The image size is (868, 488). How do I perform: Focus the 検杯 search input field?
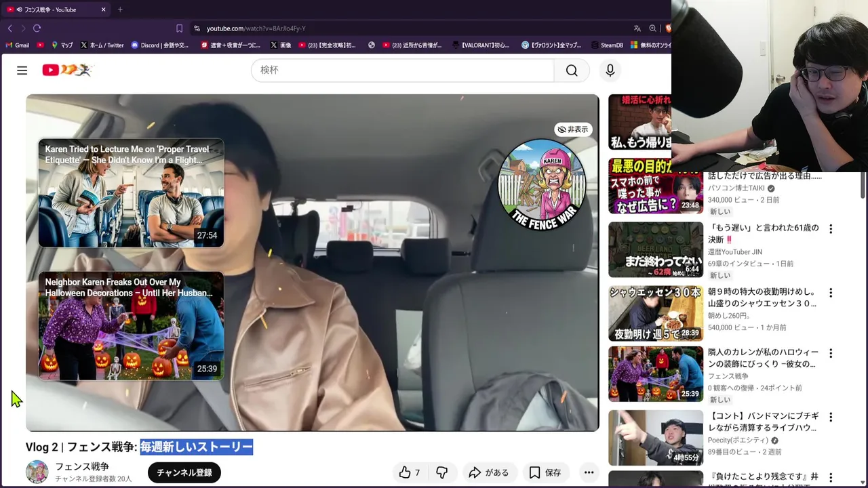pos(403,70)
